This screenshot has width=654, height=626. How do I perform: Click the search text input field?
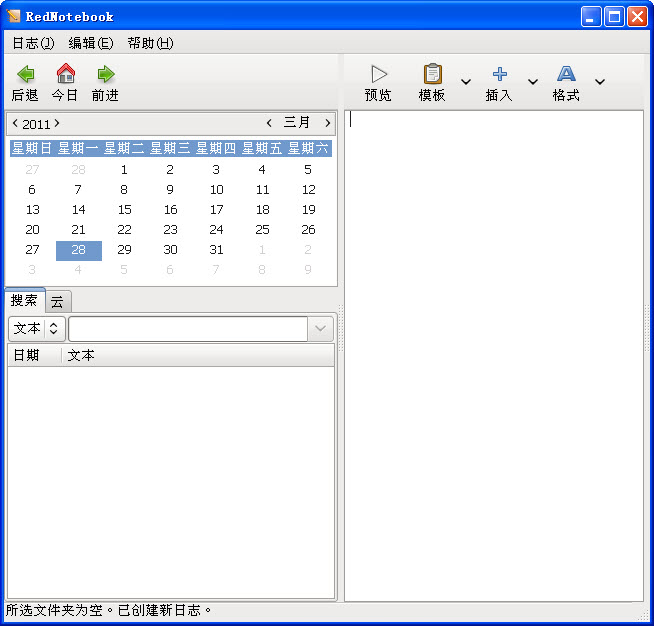(x=187, y=328)
